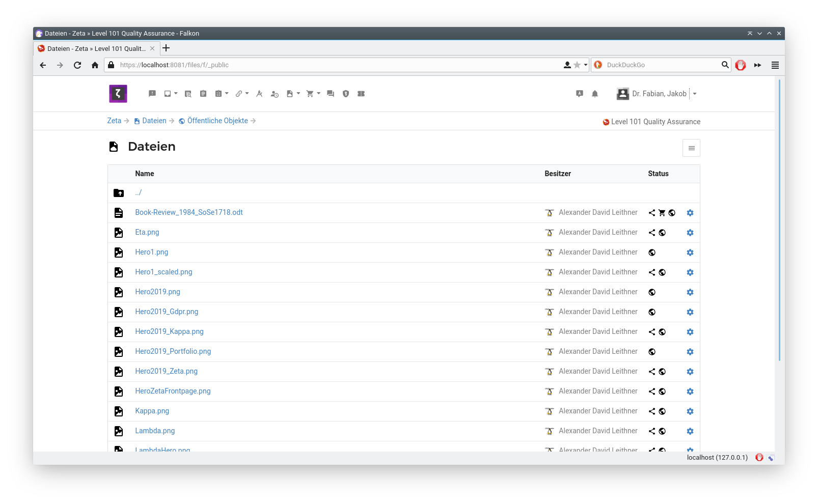818x504 pixels.
Task: Expand the links dropdown in the toolbar
Action: click(242, 94)
